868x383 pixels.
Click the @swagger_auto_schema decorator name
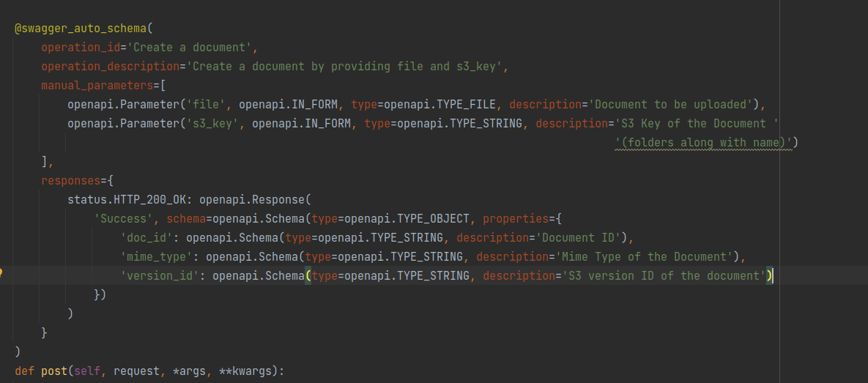tap(81, 29)
